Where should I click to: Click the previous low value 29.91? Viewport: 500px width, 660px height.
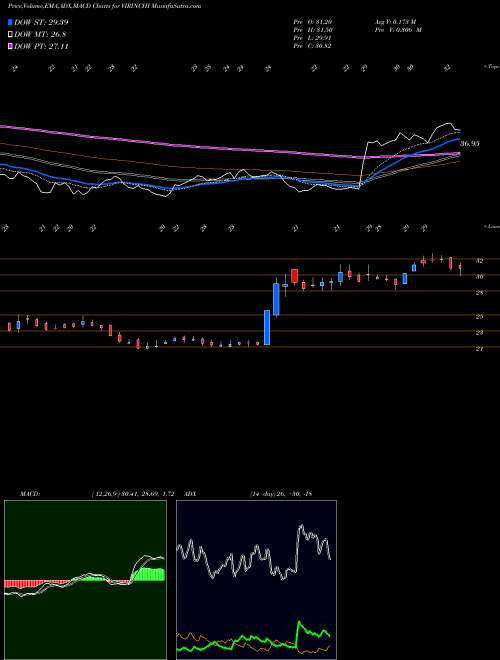pyautogui.click(x=324, y=38)
